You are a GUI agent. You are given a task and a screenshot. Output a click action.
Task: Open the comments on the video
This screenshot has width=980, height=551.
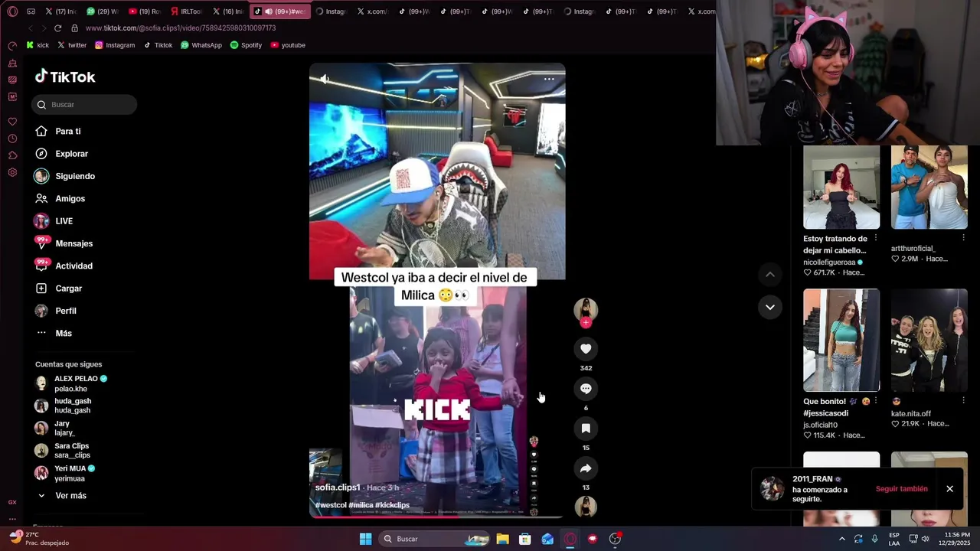click(586, 389)
